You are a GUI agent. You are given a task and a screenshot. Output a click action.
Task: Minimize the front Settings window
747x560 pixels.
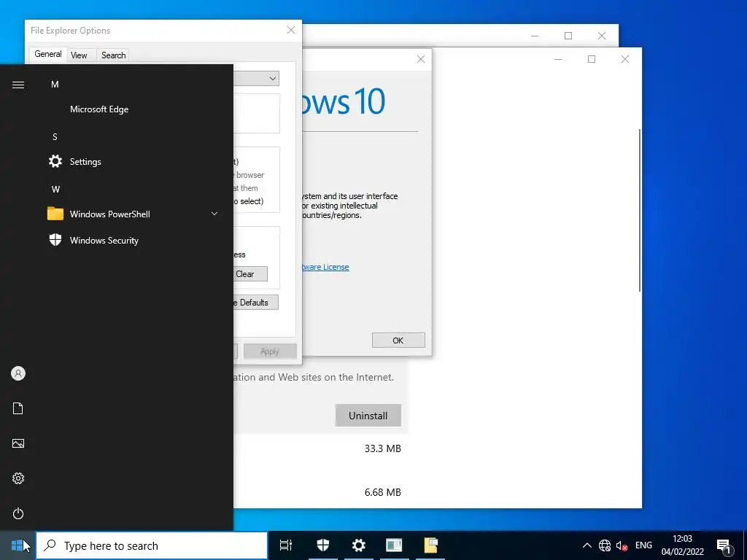point(558,59)
